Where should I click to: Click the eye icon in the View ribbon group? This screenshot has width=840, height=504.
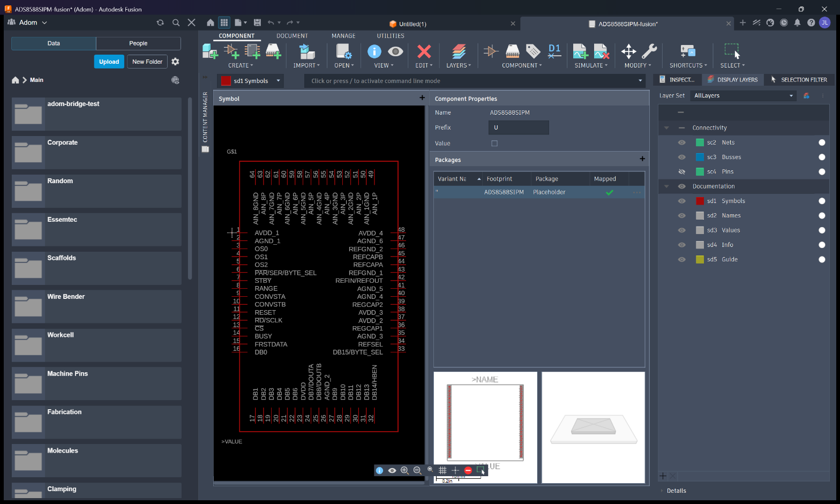(x=395, y=51)
